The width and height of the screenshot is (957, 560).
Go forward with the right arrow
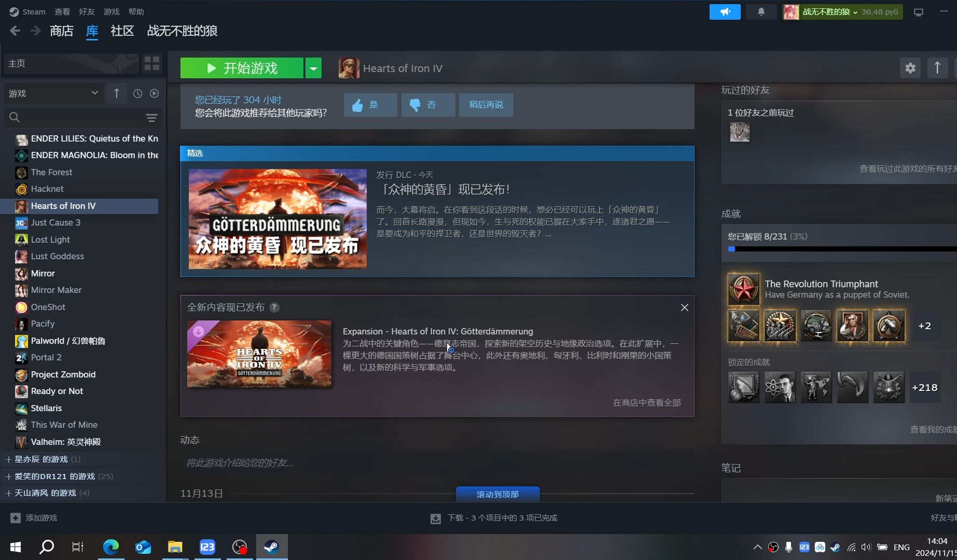pos(35,31)
